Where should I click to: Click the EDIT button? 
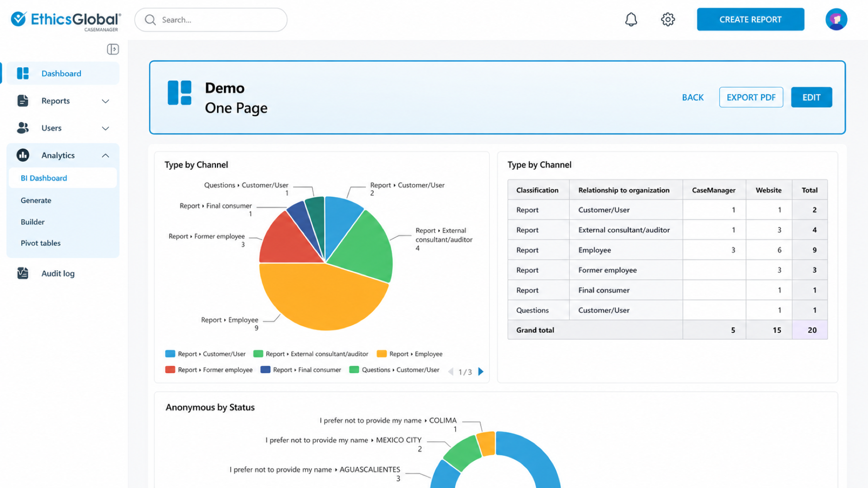[x=811, y=97]
